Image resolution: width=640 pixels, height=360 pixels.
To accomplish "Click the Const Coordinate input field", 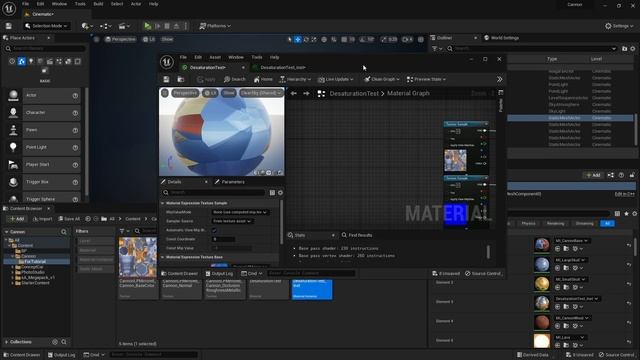I will (223, 239).
